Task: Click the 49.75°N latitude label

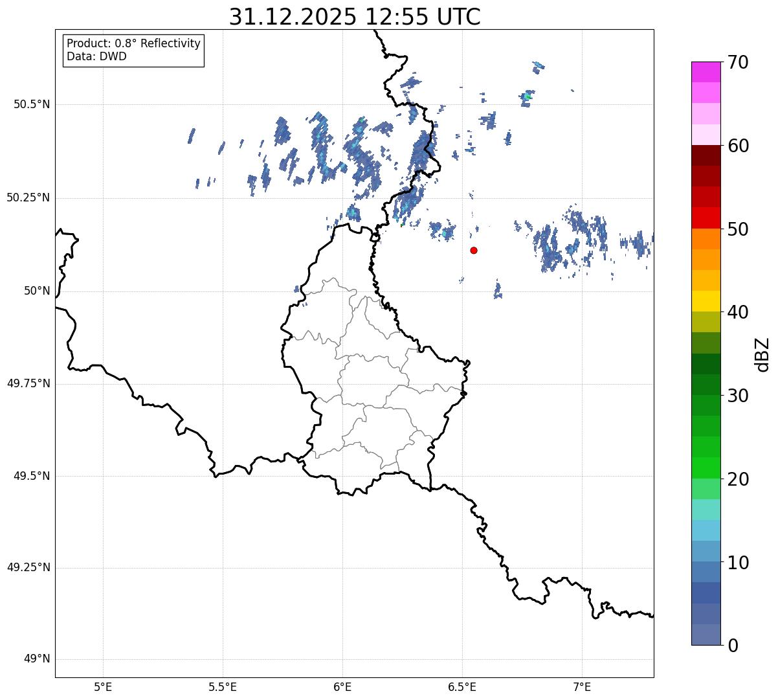Action: tap(28, 383)
